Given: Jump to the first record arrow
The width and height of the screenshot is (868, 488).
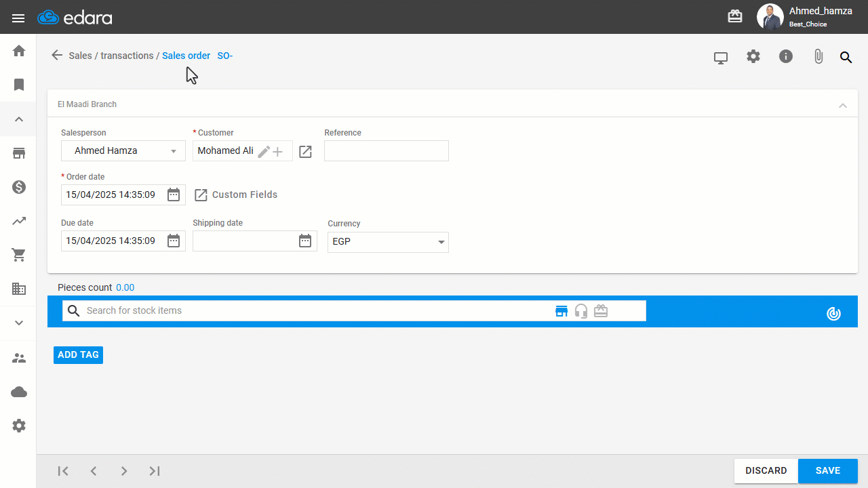Looking at the screenshot, I should [63, 471].
